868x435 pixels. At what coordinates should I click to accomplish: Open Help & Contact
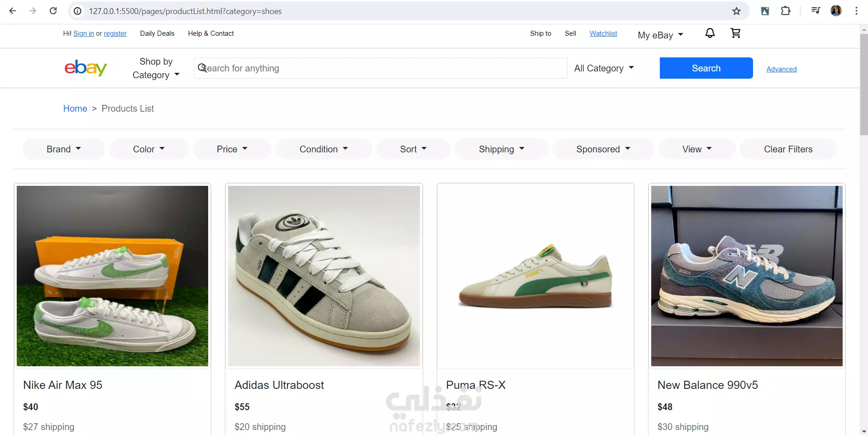pyautogui.click(x=211, y=33)
